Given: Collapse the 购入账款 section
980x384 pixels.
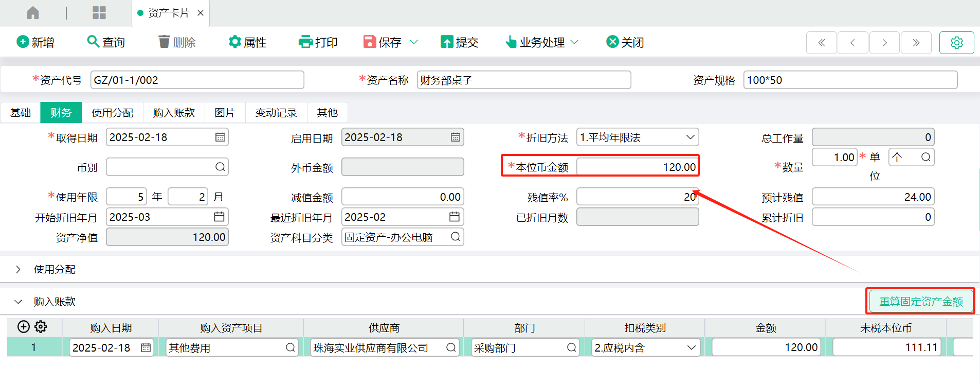Looking at the screenshot, I should [19, 302].
